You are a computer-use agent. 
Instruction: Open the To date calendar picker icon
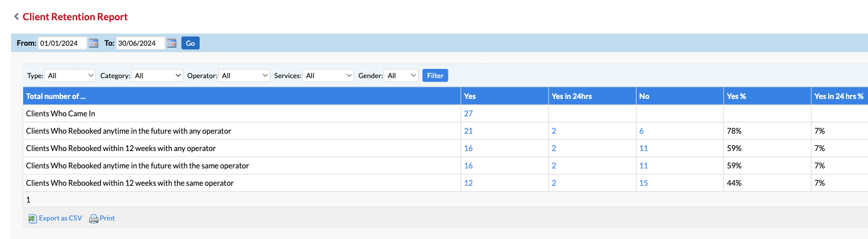tap(171, 43)
